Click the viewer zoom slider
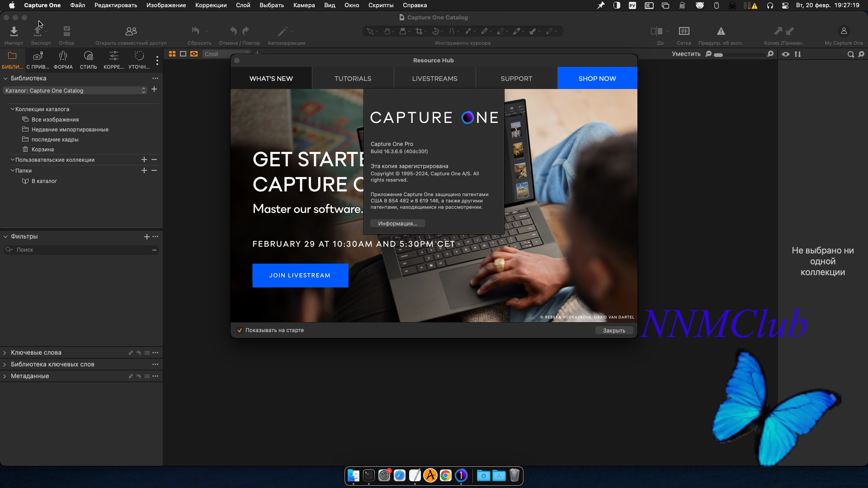The width and height of the screenshot is (868, 488). [740, 55]
